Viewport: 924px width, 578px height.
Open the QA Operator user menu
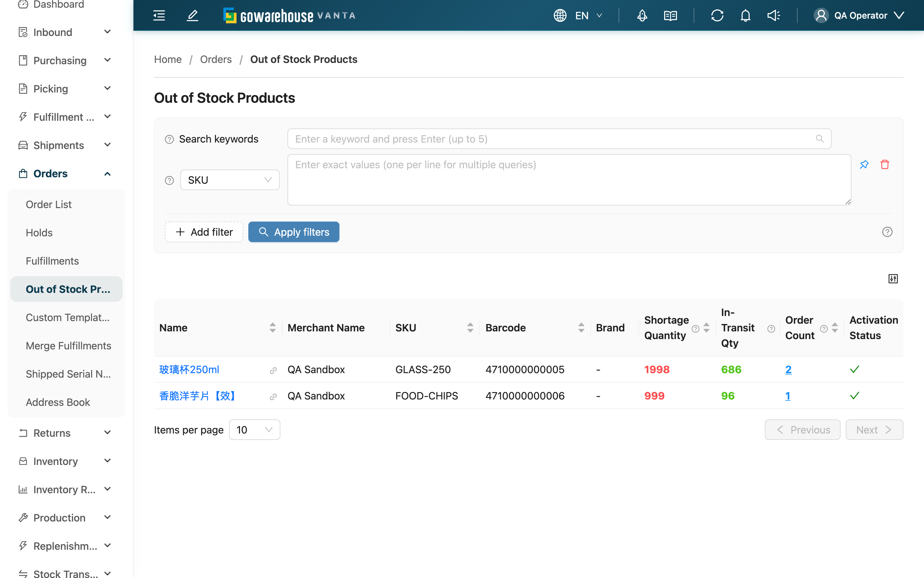coord(859,15)
